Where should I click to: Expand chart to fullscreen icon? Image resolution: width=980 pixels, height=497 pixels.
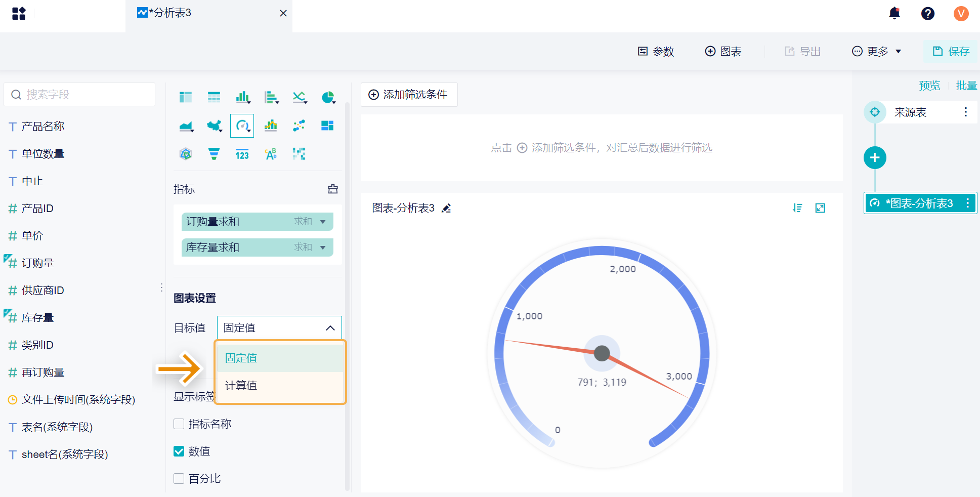[820, 208]
